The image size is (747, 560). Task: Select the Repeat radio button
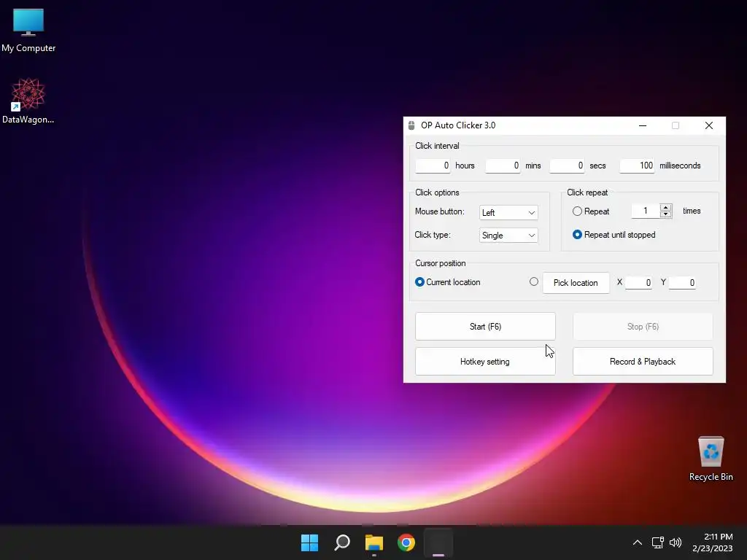(x=578, y=211)
